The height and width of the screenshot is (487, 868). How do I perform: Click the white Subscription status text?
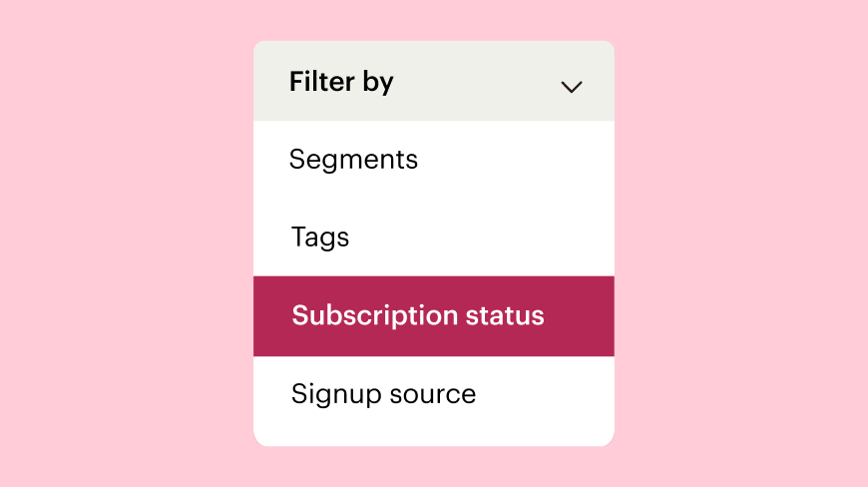418,316
